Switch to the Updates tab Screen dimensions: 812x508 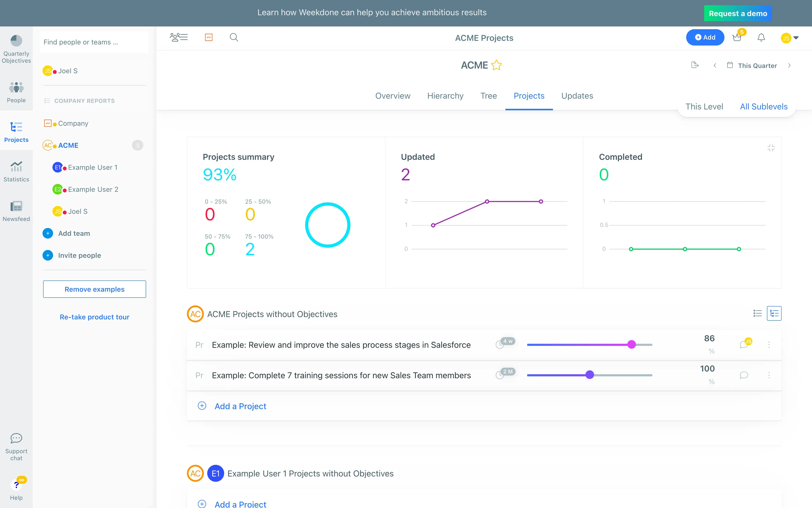pos(577,96)
